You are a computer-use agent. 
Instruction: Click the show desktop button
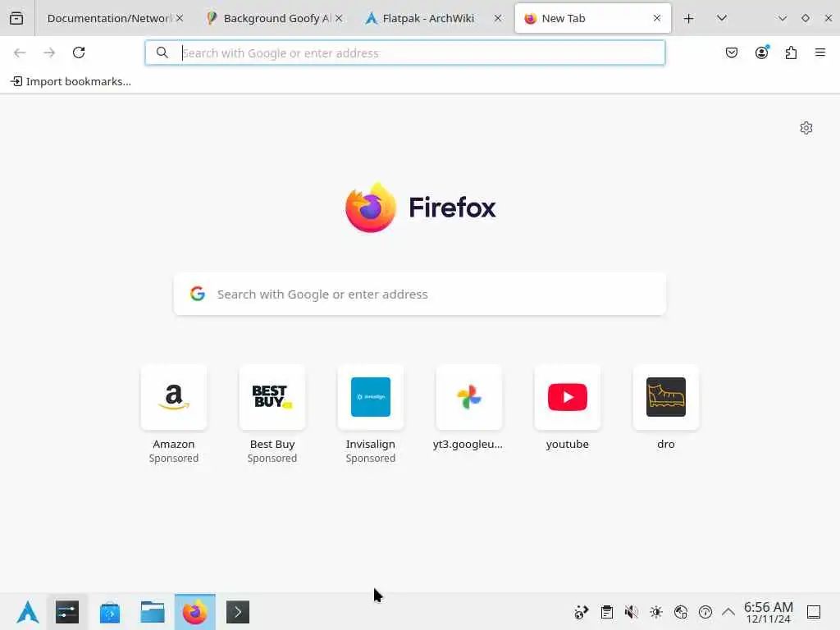tap(814, 612)
